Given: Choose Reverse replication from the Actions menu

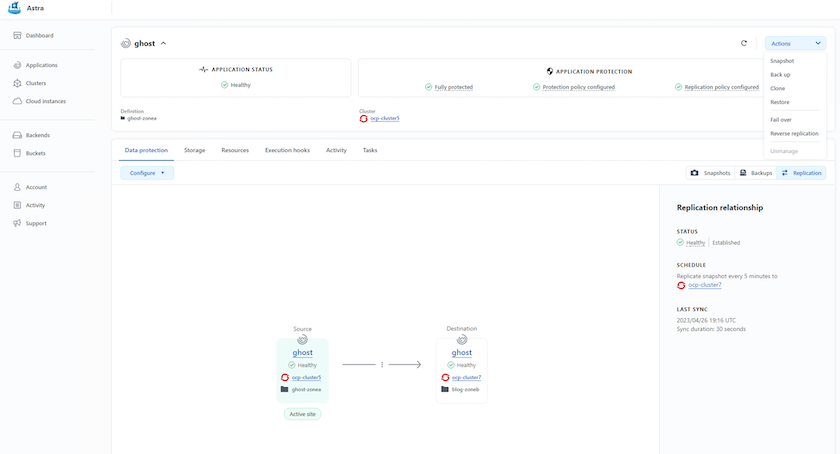Looking at the screenshot, I should coord(794,133).
